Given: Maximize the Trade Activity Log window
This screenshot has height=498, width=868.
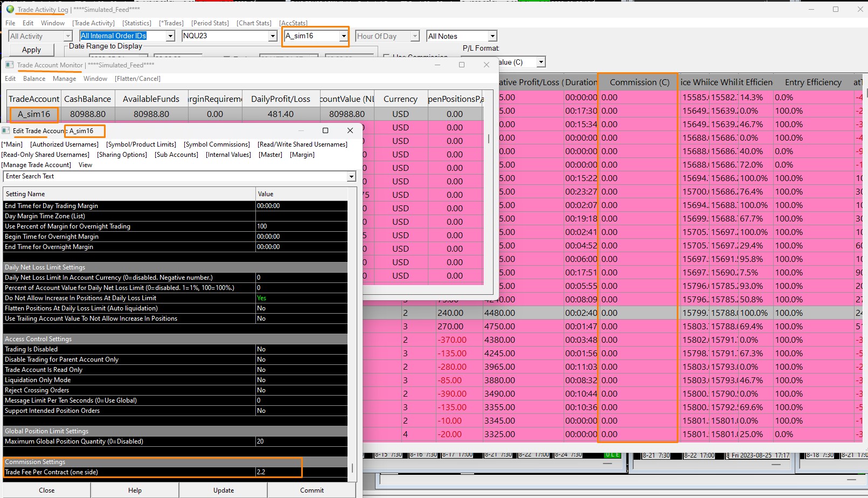Looking at the screenshot, I should click(x=836, y=9).
